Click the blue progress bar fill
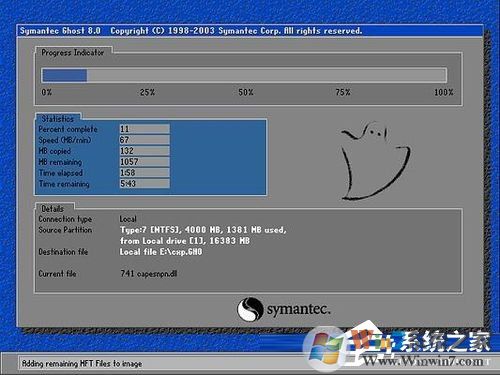This screenshot has height=375, width=500. click(64, 75)
